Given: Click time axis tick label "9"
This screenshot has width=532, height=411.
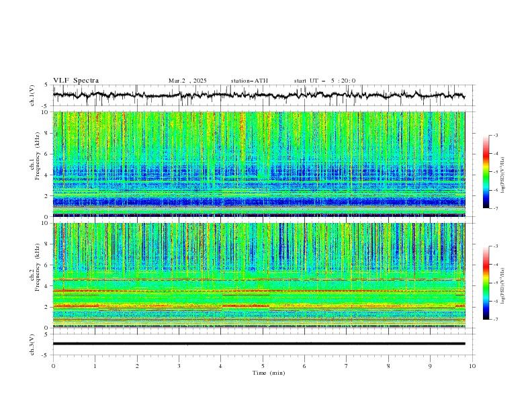Looking at the screenshot, I should coord(430,366).
